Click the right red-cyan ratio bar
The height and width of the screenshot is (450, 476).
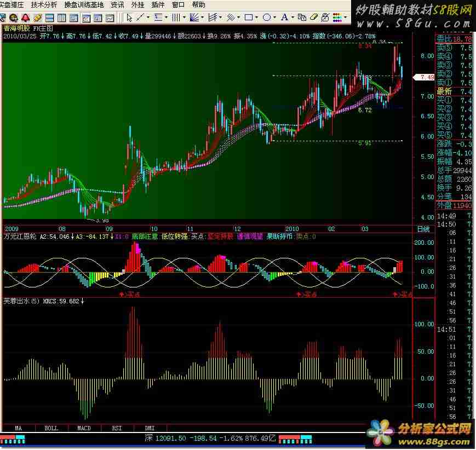click(295, 439)
